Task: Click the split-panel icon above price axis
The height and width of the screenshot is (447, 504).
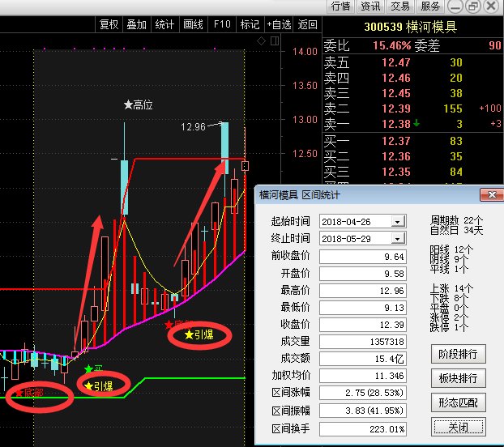Action: point(275,41)
